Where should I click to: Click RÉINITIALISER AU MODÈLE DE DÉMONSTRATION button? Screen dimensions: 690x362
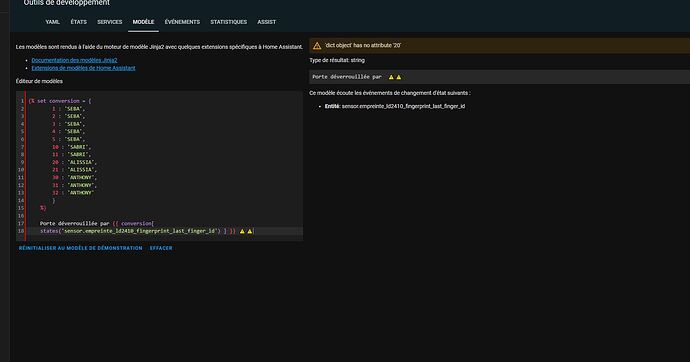[x=81, y=248]
